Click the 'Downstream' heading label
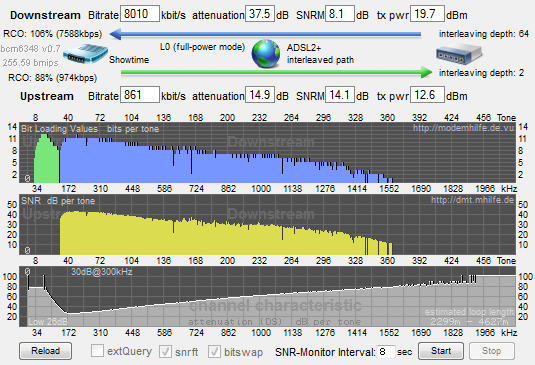 (45, 15)
